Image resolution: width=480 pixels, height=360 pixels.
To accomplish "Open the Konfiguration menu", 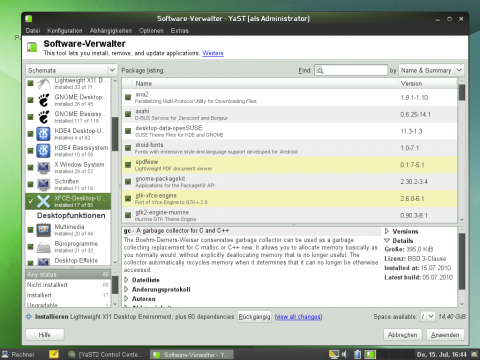I will [x=65, y=31].
